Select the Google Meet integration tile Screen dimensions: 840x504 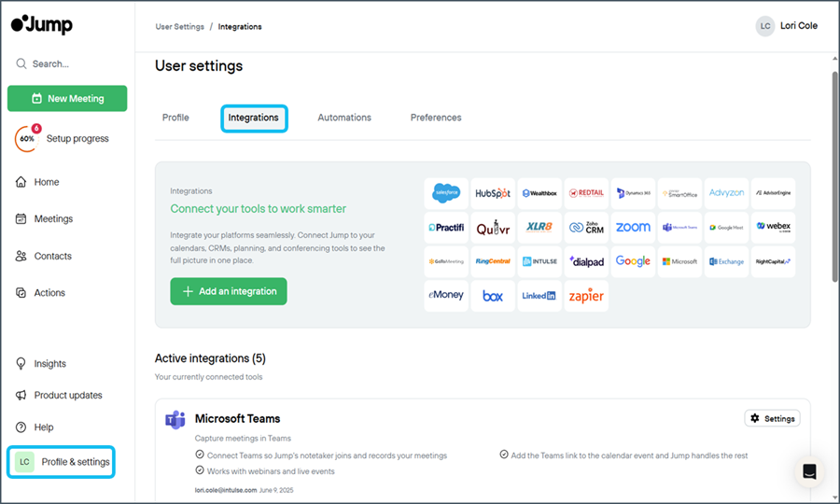(x=726, y=228)
